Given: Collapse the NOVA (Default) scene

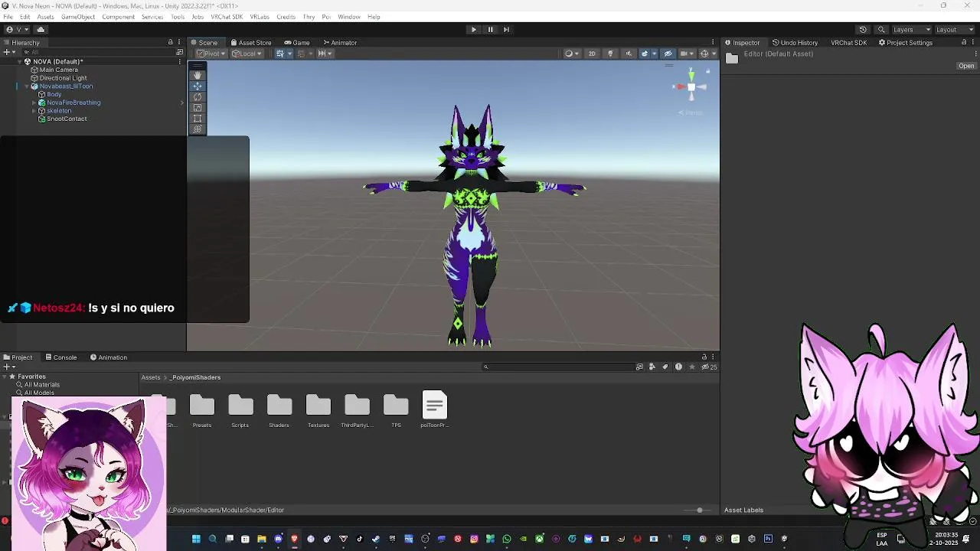Looking at the screenshot, I should pos(20,61).
